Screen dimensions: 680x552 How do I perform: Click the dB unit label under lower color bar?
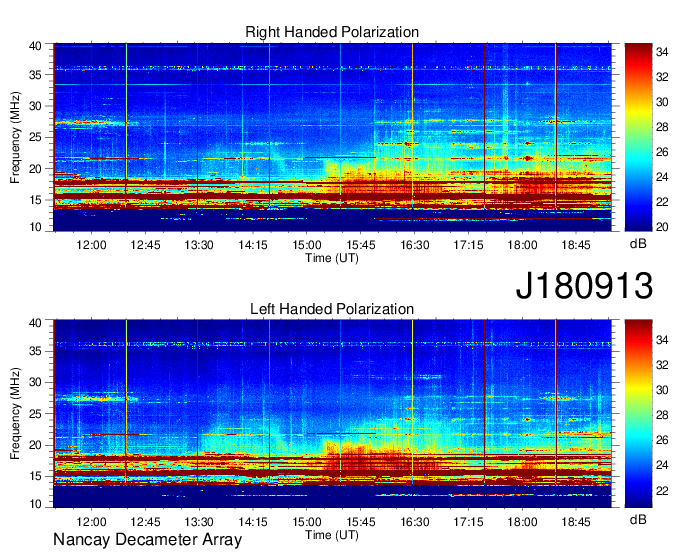point(638,519)
